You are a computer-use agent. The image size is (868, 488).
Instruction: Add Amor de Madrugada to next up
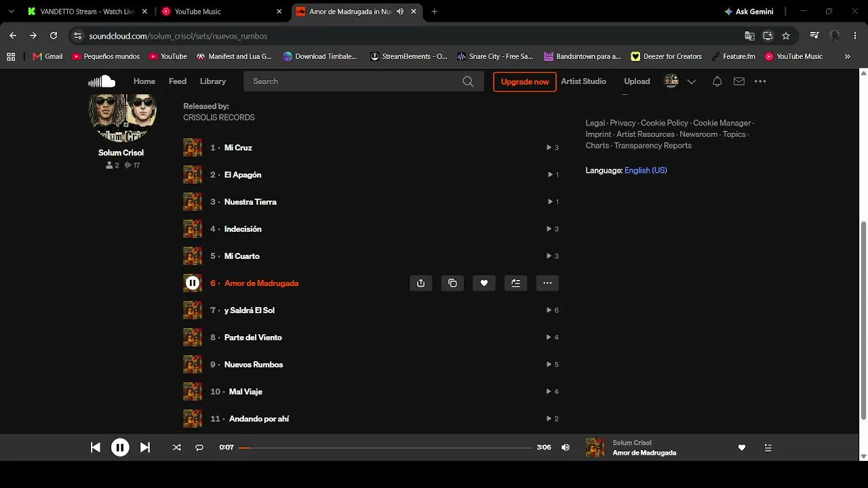point(515,283)
